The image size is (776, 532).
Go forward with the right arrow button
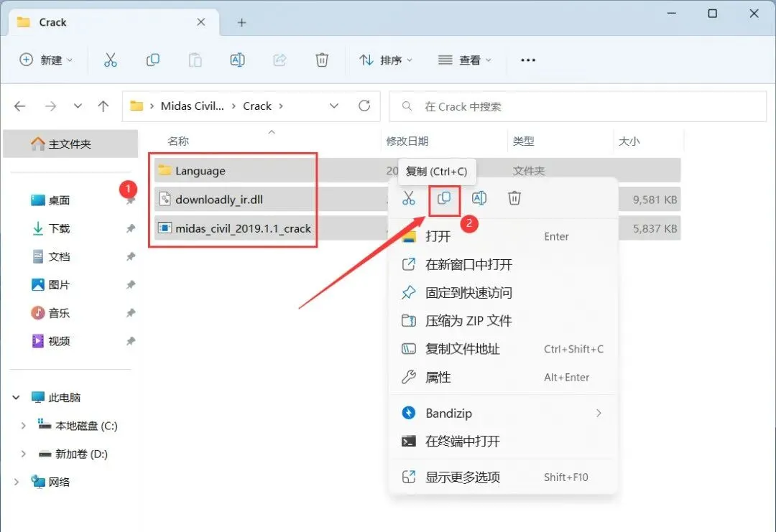[x=50, y=106]
